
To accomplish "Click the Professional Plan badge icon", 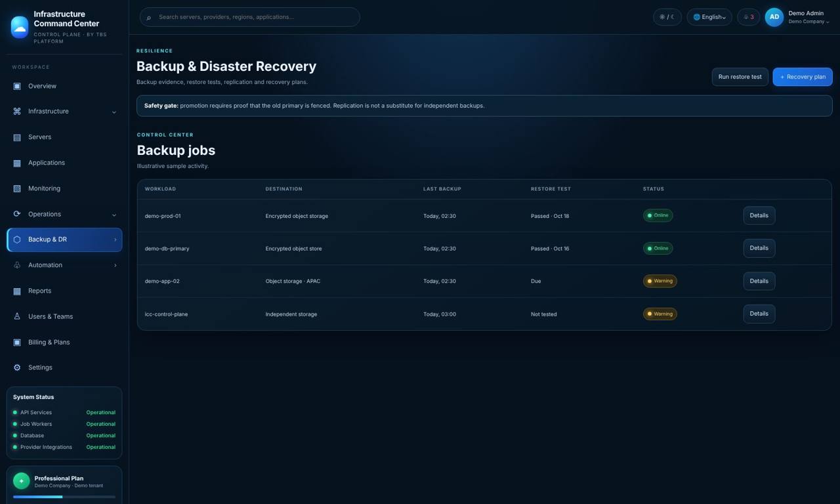I will click(22, 481).
